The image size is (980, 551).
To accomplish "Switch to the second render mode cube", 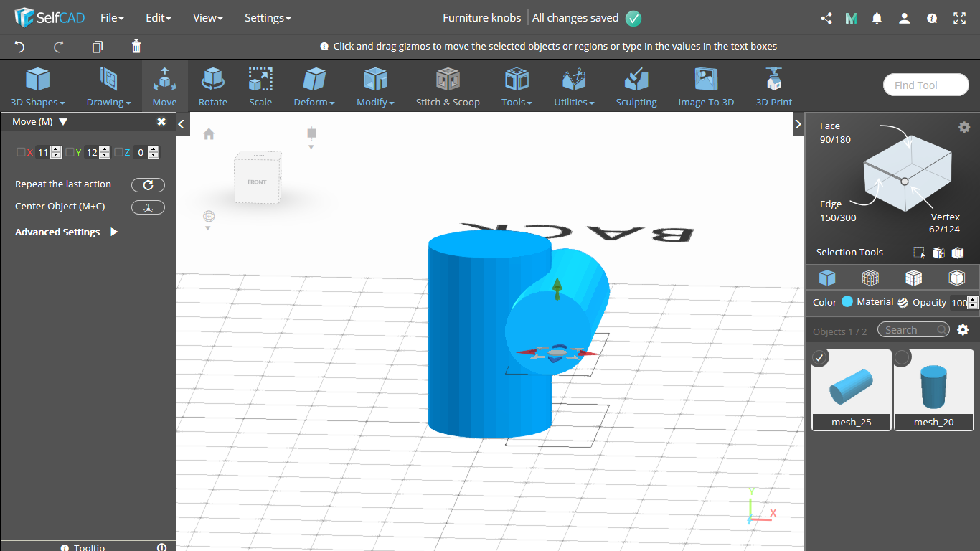I will tap(870, 278).
